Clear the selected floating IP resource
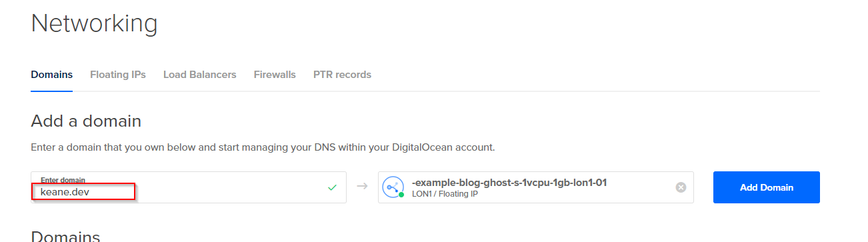868x242 pixels. point(681,187)
